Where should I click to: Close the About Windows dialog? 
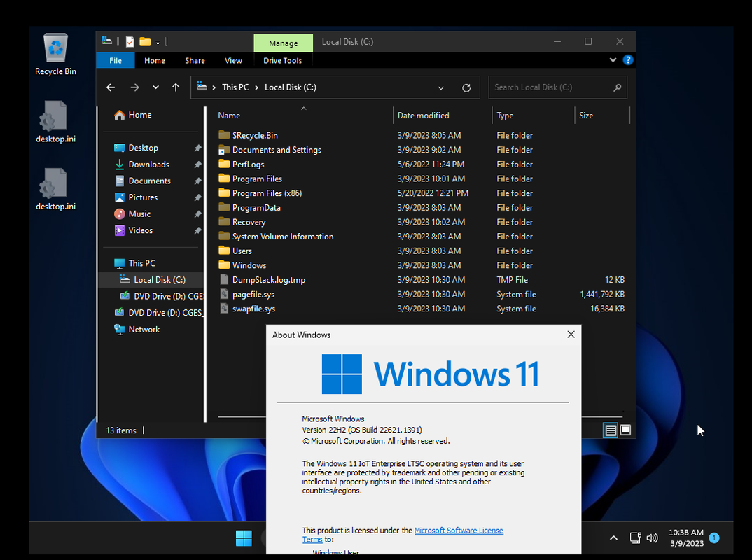[x=571, y=334]
